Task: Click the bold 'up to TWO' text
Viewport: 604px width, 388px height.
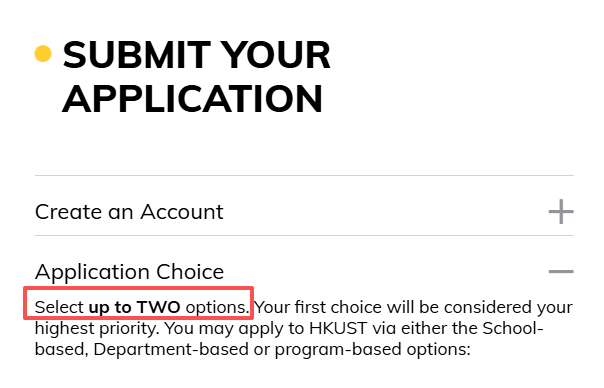Action: pos(134,307)
